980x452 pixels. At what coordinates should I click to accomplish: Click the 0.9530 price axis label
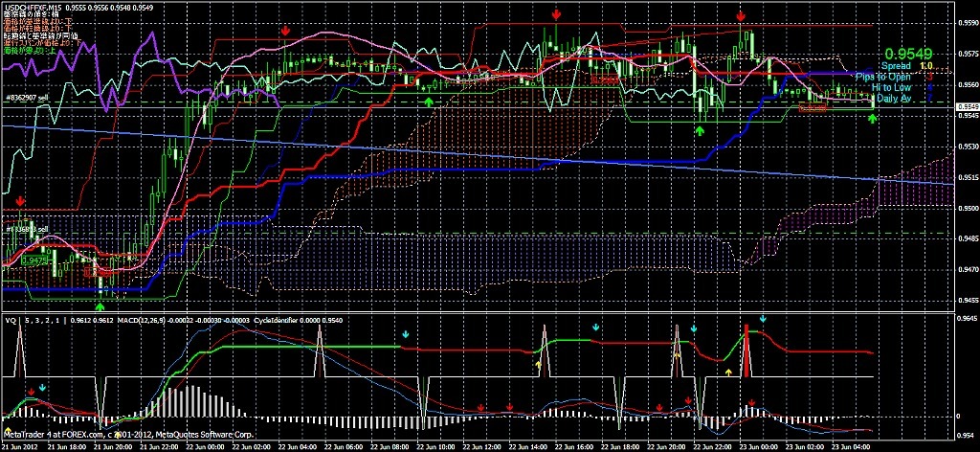[x=967, y=147]
